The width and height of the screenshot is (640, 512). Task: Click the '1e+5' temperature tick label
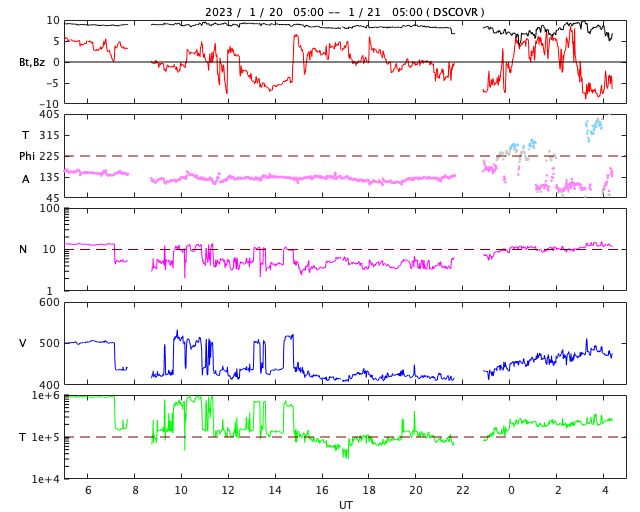pos(45,438)
